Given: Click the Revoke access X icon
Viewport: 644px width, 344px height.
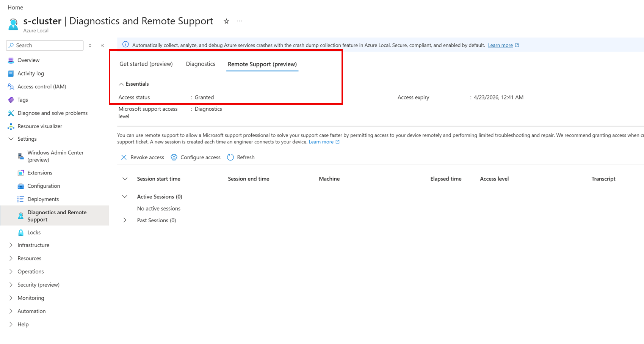Looking at the screenshot, I should point(124,157).
